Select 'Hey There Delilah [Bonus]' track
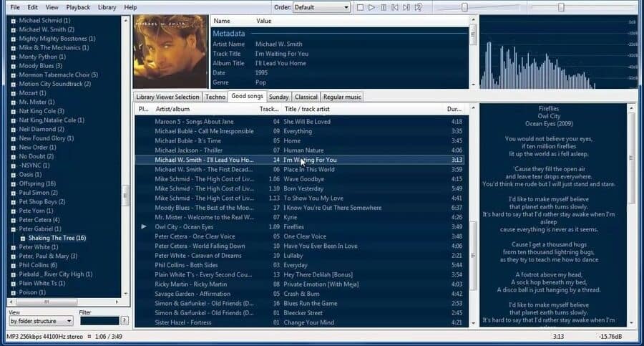This screenshot has height=346, width=644. click(x=300, y=274)
